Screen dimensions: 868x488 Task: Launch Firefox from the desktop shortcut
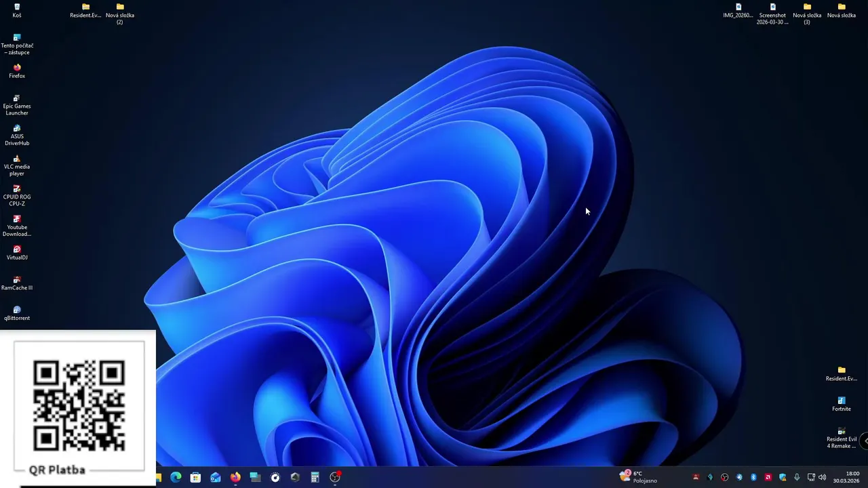click(x=17, y=71)
